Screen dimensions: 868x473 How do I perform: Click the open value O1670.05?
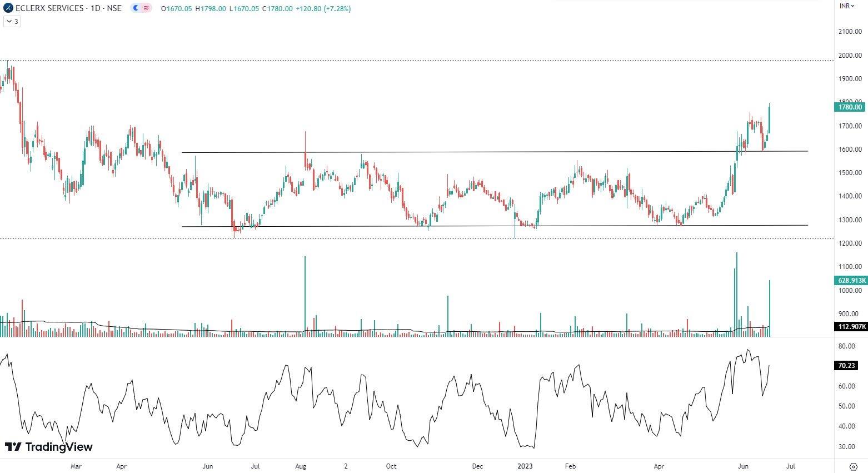(176, 8)
